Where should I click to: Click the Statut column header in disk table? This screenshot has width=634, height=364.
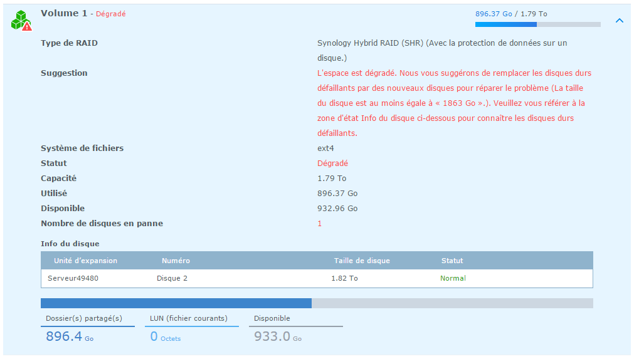[452, 261]
